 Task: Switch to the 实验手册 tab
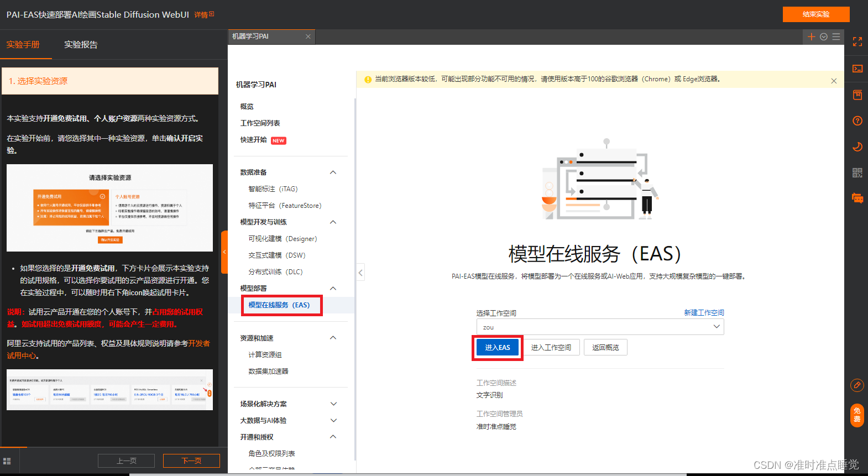(x=23, y=45)
